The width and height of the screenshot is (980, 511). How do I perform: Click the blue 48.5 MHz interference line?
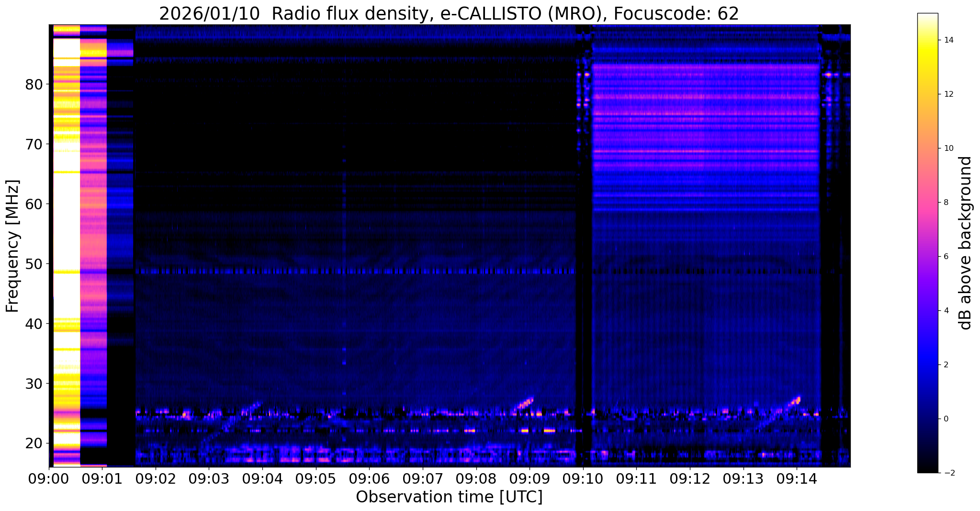tap(355, 272)
